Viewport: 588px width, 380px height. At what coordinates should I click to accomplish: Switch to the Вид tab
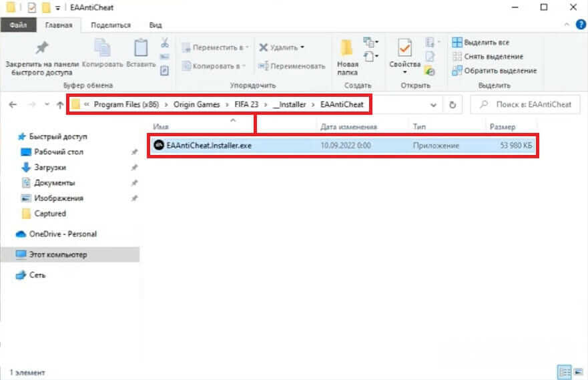point(156,25)
